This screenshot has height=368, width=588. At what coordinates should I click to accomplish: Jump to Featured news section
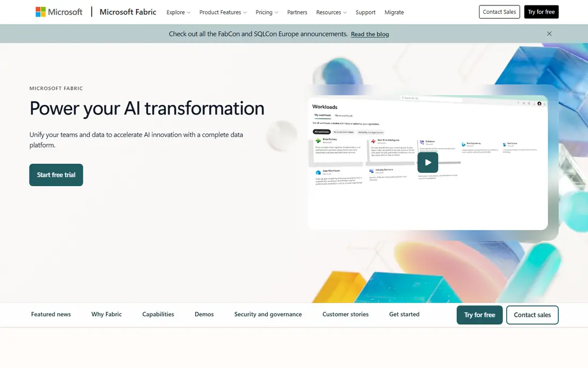(x=51, y=315)
